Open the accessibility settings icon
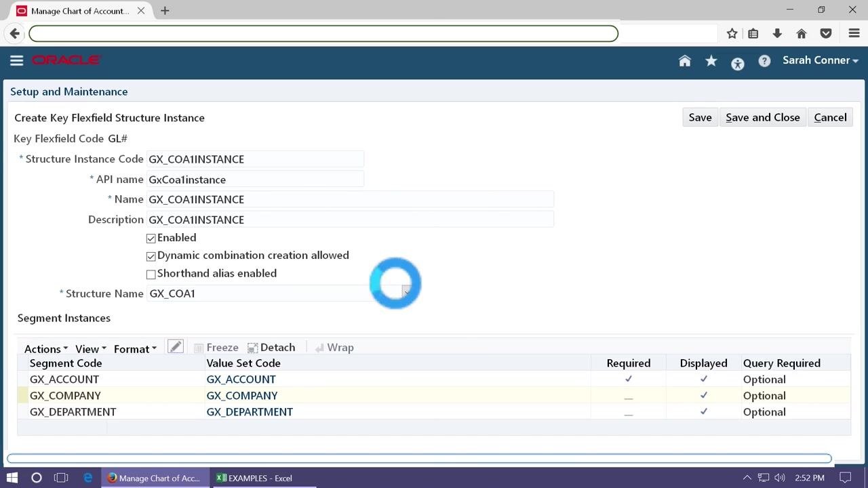This screenshot has width=868, height=488. (x=738, y=64)
